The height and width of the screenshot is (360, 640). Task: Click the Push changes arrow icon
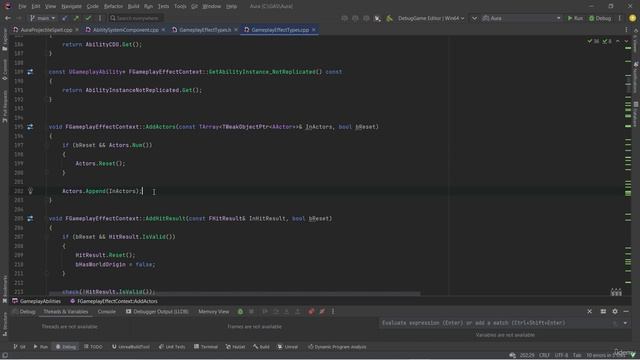[76, 18]
